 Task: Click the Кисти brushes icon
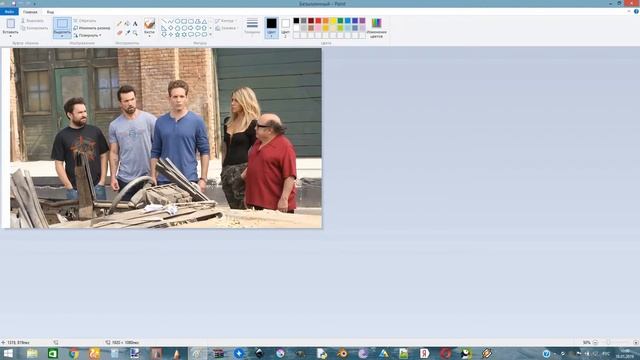[149, 23]
